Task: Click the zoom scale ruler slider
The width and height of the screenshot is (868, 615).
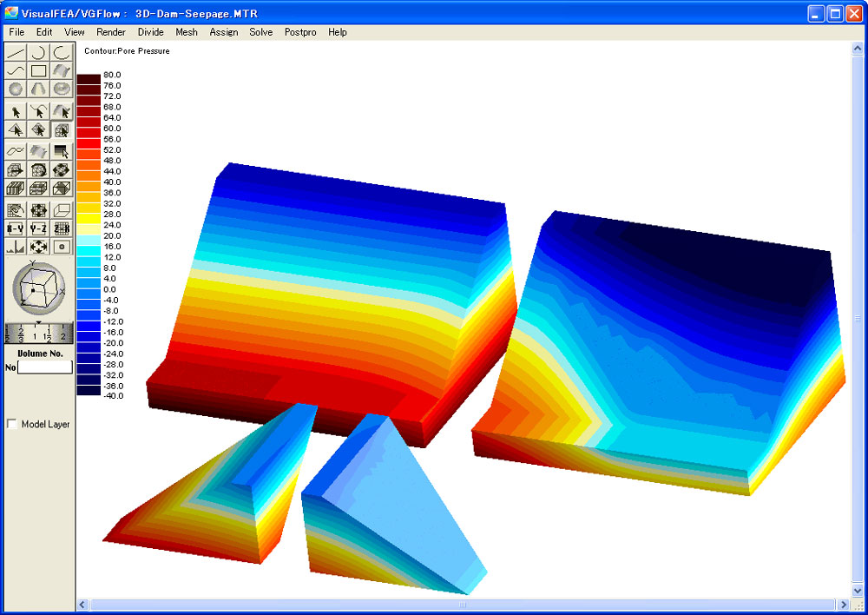Action: coord(39,333)
